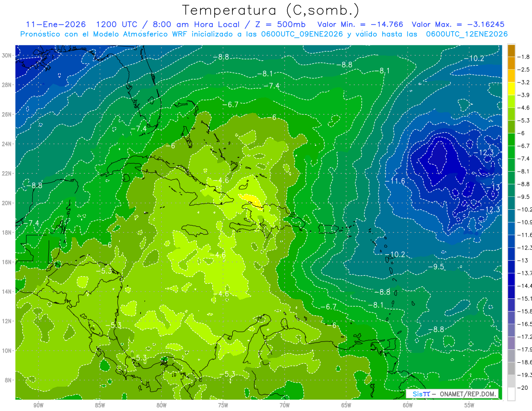Click the '-20' value in the legend
This screenshot has width=532, height=411.
click(x=523, y=388)
